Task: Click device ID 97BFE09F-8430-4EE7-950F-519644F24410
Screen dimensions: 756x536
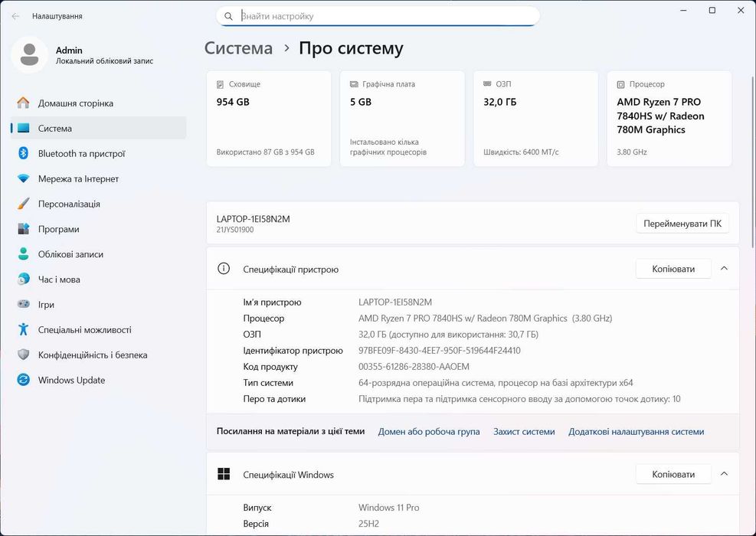Action: [439, 351]
